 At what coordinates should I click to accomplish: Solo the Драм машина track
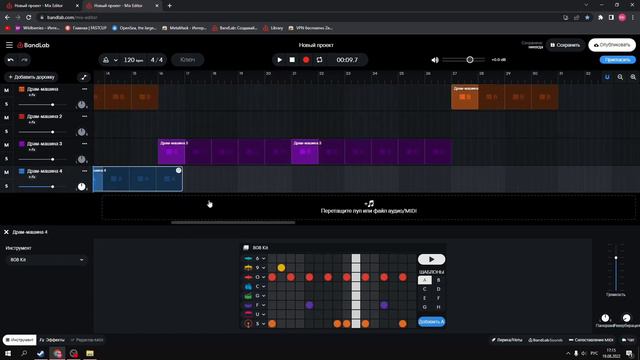coord(7,104)
